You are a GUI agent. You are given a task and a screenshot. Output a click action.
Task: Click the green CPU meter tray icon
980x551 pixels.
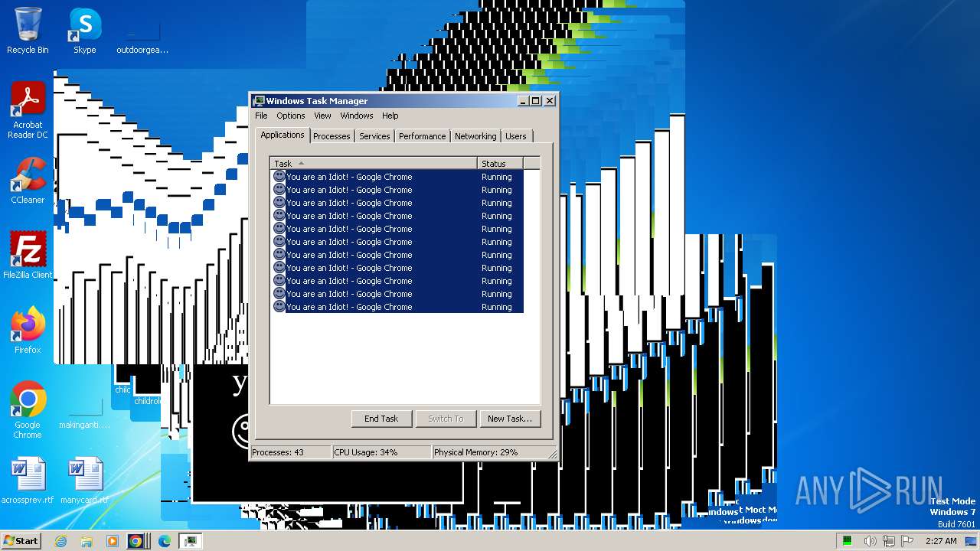[x=848, y=541]
